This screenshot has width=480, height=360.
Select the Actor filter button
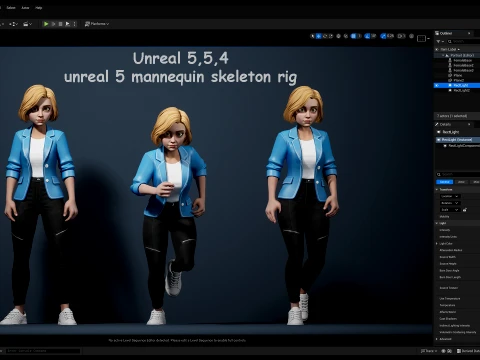click(x=461, y=182)
